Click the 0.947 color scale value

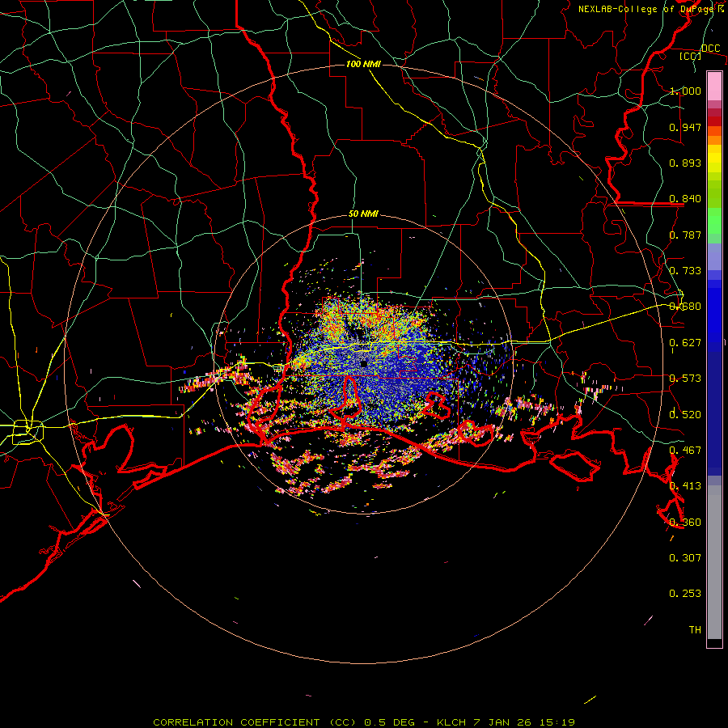(x=685, y=127)
